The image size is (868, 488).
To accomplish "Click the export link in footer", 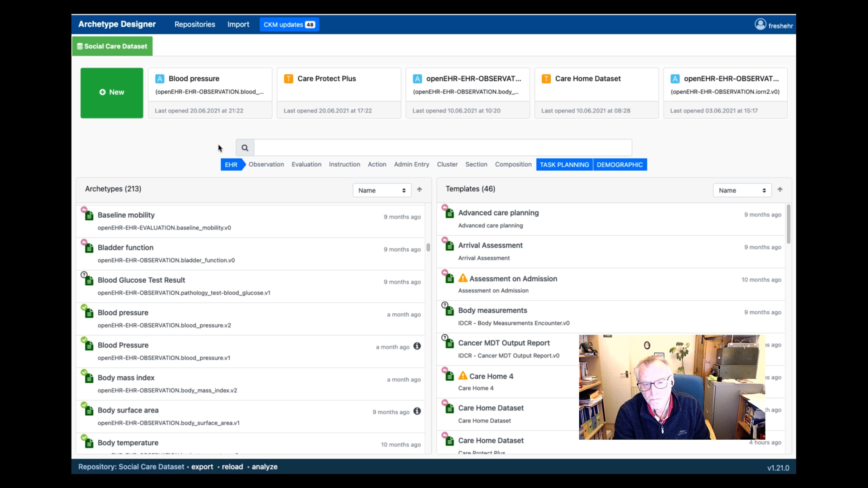I will pos(202,467).
